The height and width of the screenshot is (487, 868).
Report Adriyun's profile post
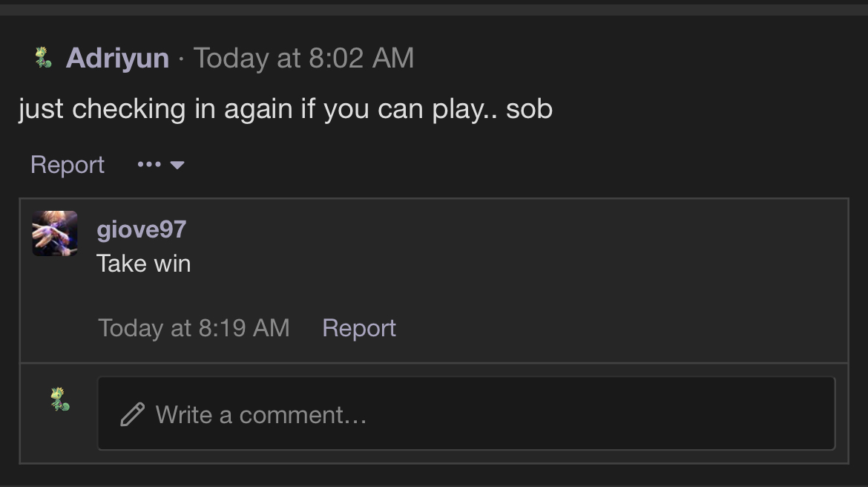pyautogui.click(x=68, y=165)
